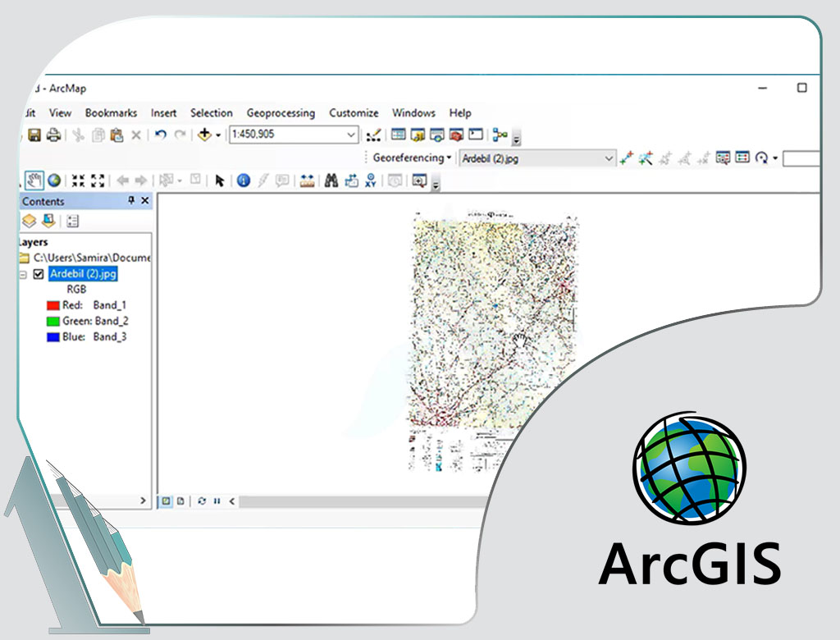The image size is (840, 640).
Task: Click the Go To XY icon
Action: [x=370, y=181]
